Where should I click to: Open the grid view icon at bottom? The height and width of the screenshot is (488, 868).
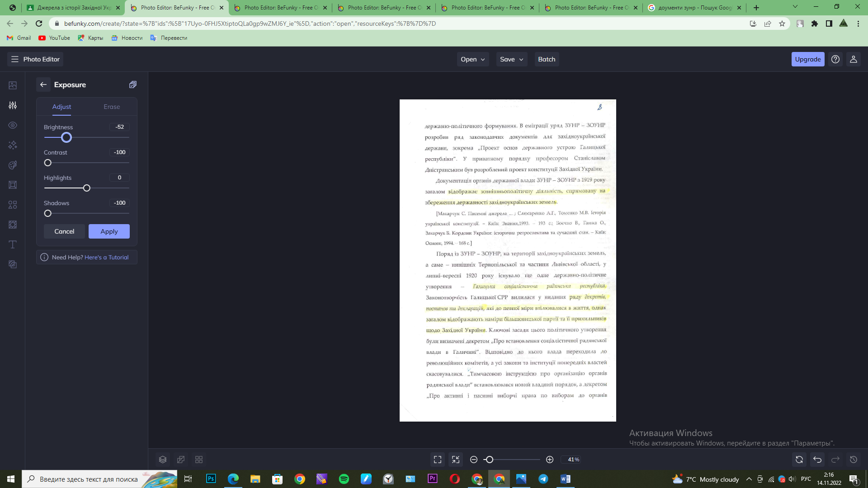[x=199, y=460]
